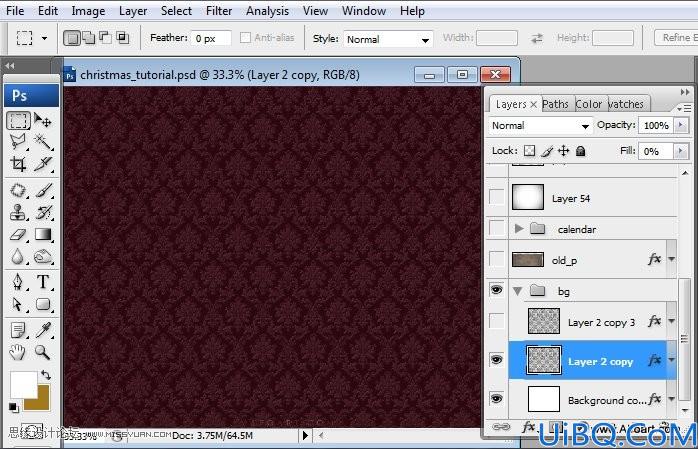
Task: Open the Analysis menu
Action: point(267,11)
